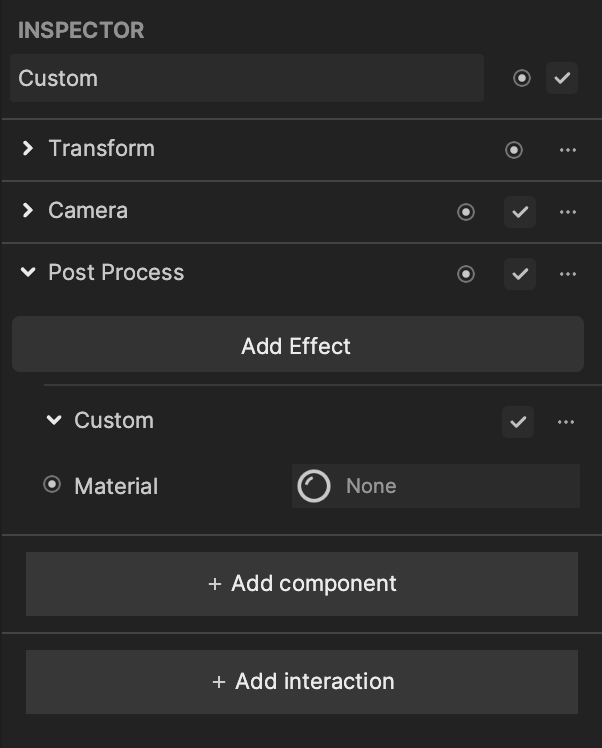Collapse the Custom effect subsection
Screen dimensions: 602x748
[54, 420]
